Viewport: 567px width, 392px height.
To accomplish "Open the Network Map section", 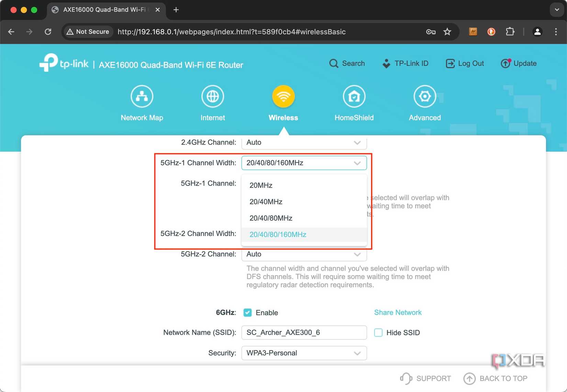I will click(142, 102).
